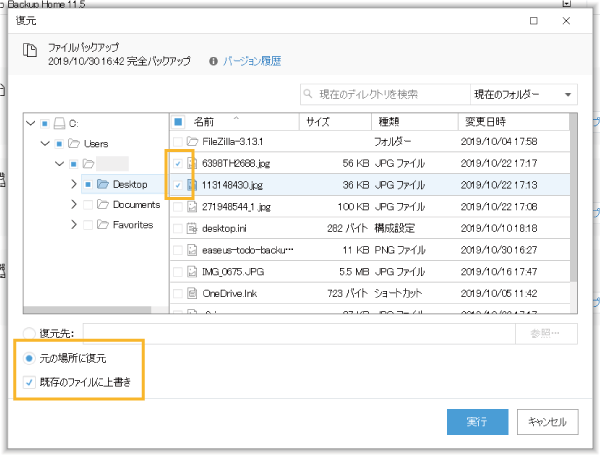This screenshot has width=600, height=455.
Task: Click the 実行 button
Action: (478, 422)
